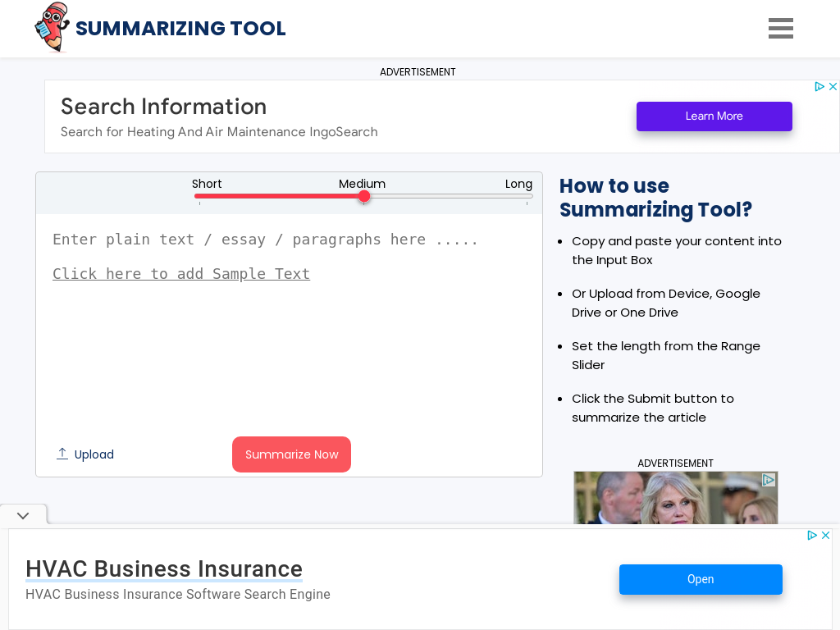Select the Short summary length label
The image size is (840, 630).
pos(206,184)
